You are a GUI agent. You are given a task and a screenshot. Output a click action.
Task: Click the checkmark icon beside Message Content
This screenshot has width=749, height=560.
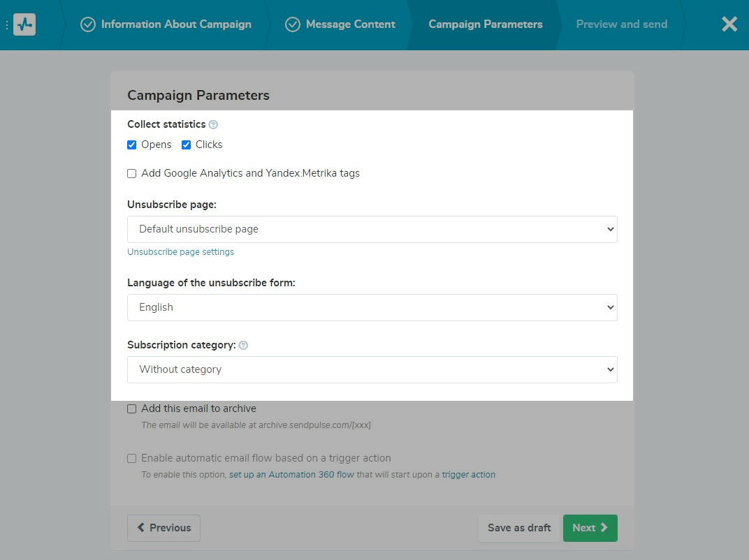(293, 24)
